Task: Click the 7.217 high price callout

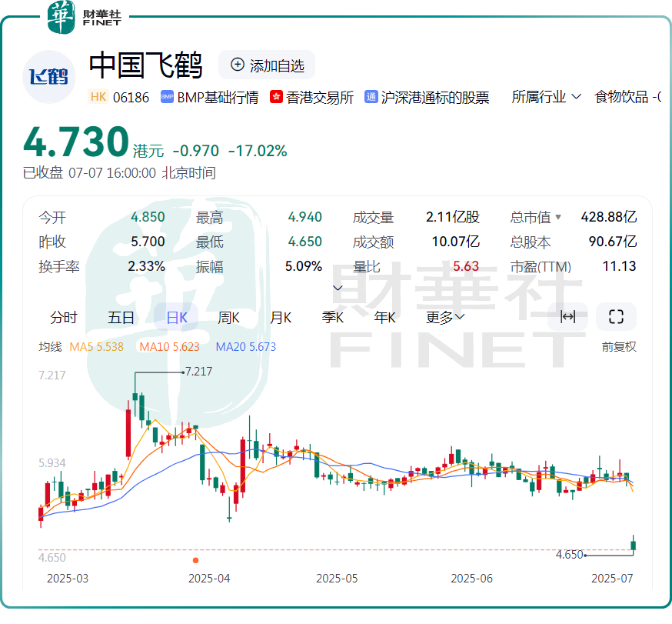Action: (x=198, y=372)
